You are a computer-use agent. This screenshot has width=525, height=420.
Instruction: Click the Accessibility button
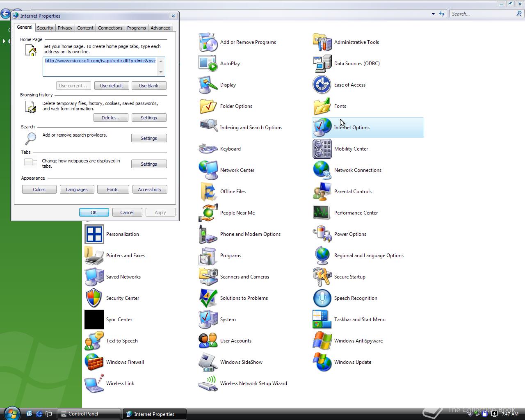[150, 189]
